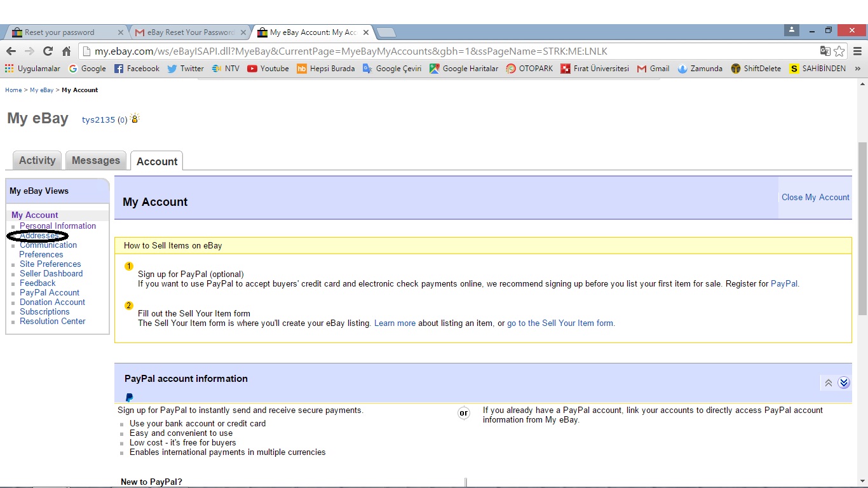Click the new member icon beside tys2135
Image resolution: width=868 pixels, height=488 pixels.
pos(134,118)
